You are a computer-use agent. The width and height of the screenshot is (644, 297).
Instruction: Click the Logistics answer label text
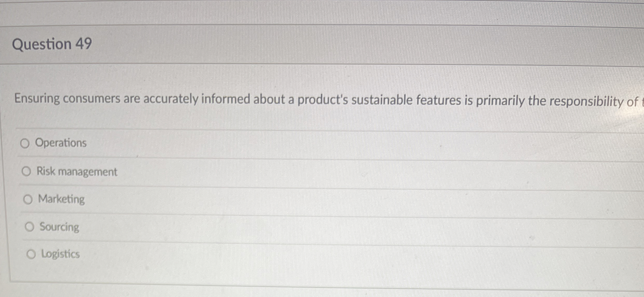tap(60, 254)
